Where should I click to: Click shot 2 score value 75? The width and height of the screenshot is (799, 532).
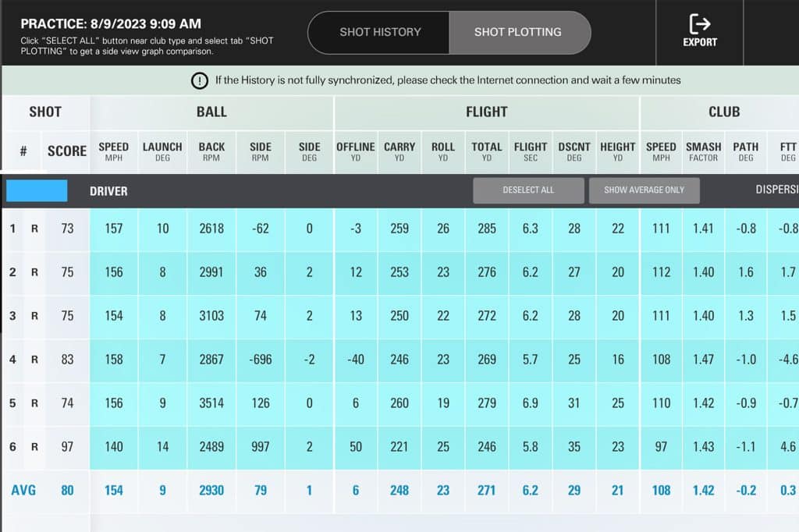[x=67, y=272]
